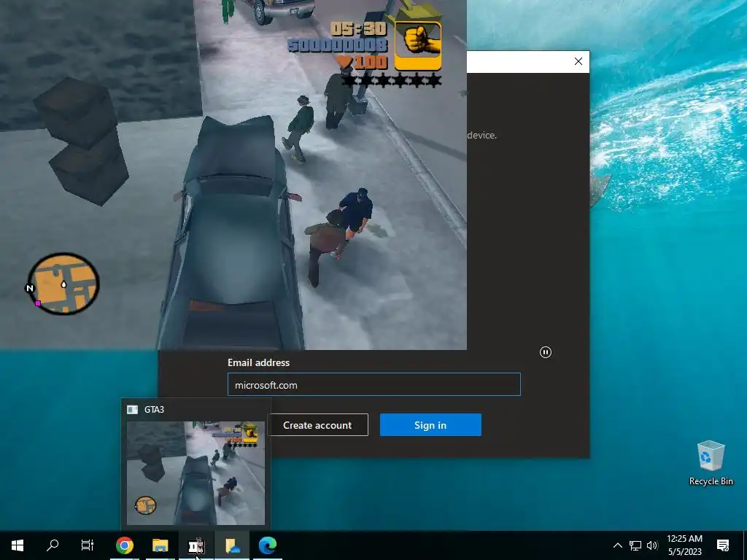Pause the sign-in dialog animation

tap(546, 352)
